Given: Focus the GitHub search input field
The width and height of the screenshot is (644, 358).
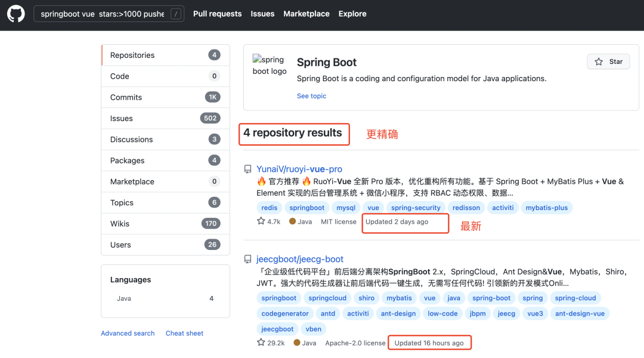Looking at the screenshot, I should (101, 14).
